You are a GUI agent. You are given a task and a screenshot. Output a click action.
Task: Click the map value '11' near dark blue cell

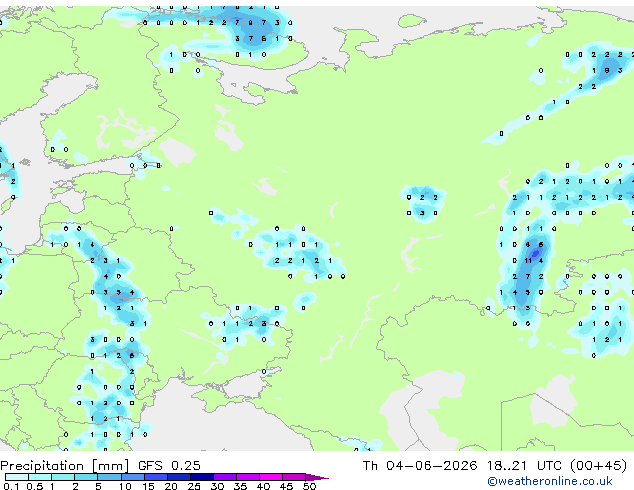coord(528,261)
